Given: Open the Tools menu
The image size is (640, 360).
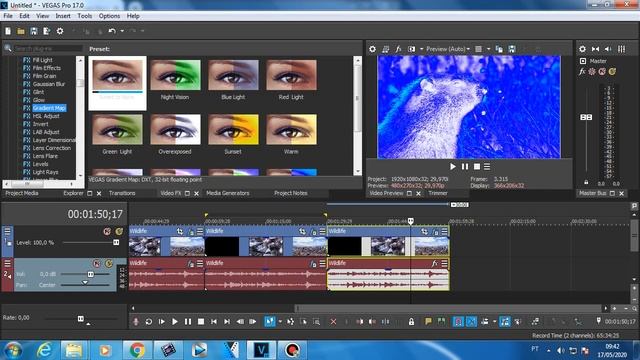Looking at the screenshot, I should coord(84,16).
